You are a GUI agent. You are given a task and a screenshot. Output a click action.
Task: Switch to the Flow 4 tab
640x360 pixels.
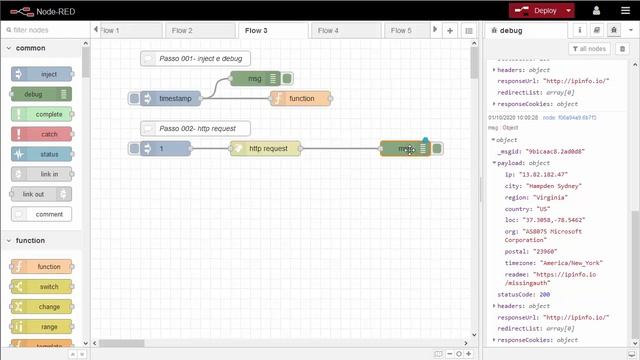tap(346, 31)
